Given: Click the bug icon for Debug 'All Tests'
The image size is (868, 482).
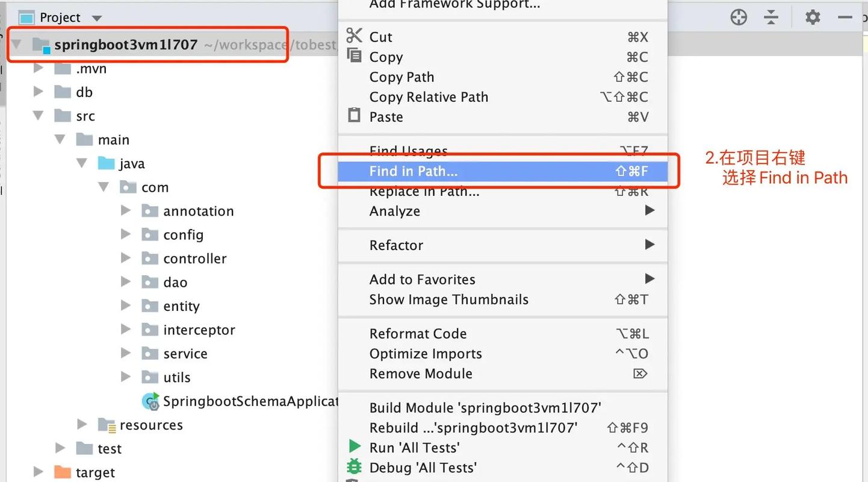Looking at the screenshot, I should (355, 467).
